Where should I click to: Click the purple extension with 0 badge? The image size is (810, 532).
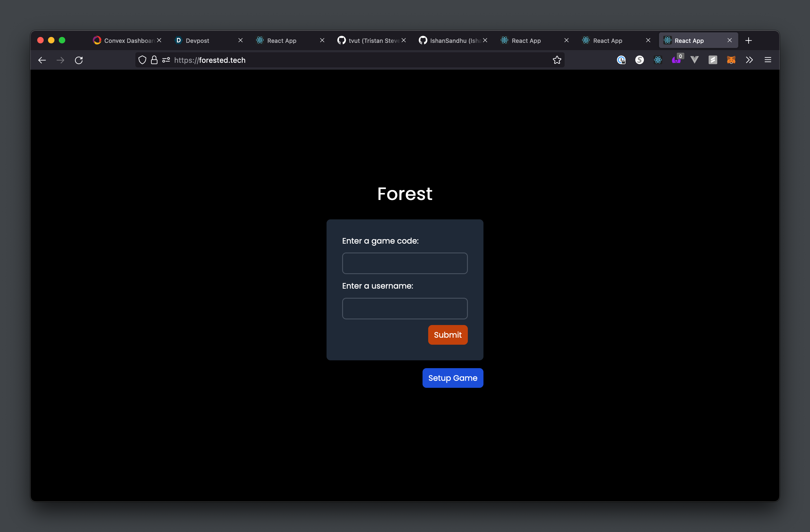(x=676, y=60)
